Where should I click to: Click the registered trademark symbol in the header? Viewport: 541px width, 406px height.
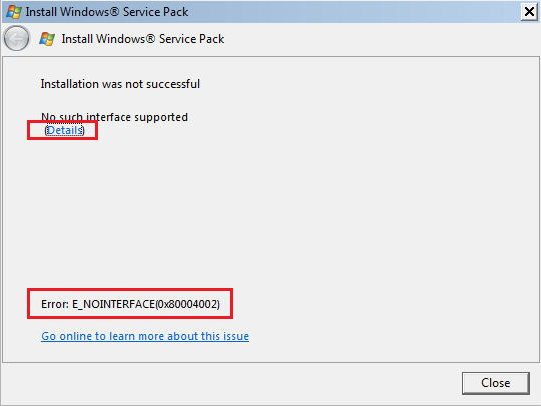pyautogui.click(x=150, y=39)
